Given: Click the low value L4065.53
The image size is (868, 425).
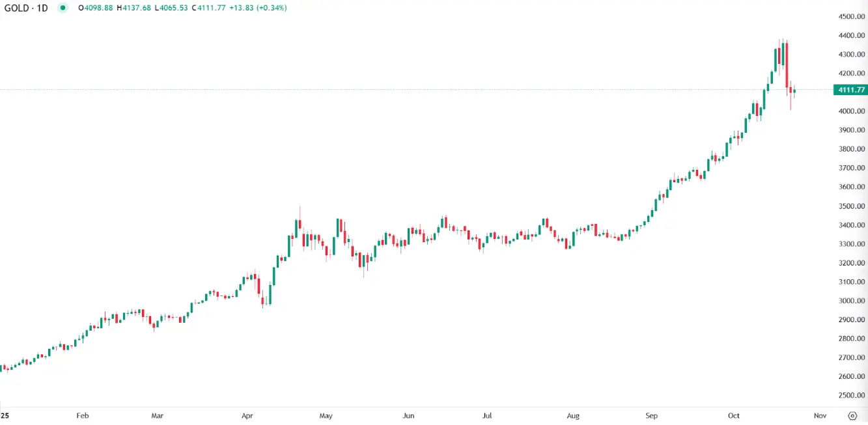Looking at the screenshot, I should click(172, 8).
